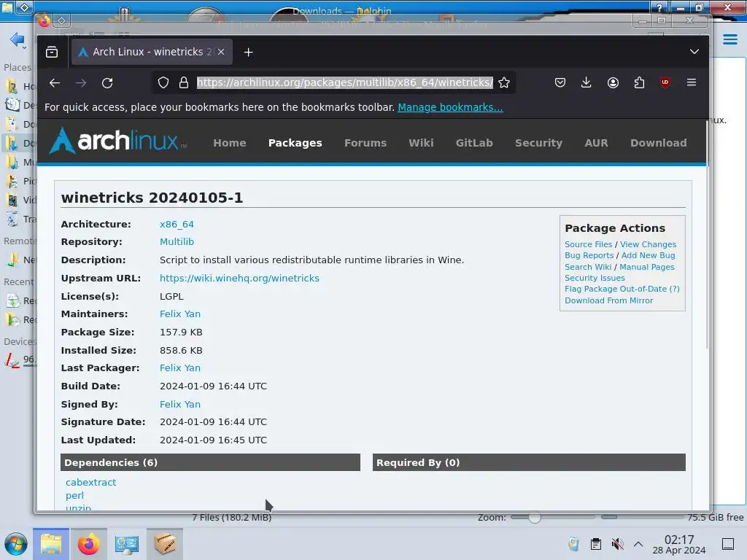Reload the current Firefox page
This screenshot has height=560, width=747.
[107, 83]
